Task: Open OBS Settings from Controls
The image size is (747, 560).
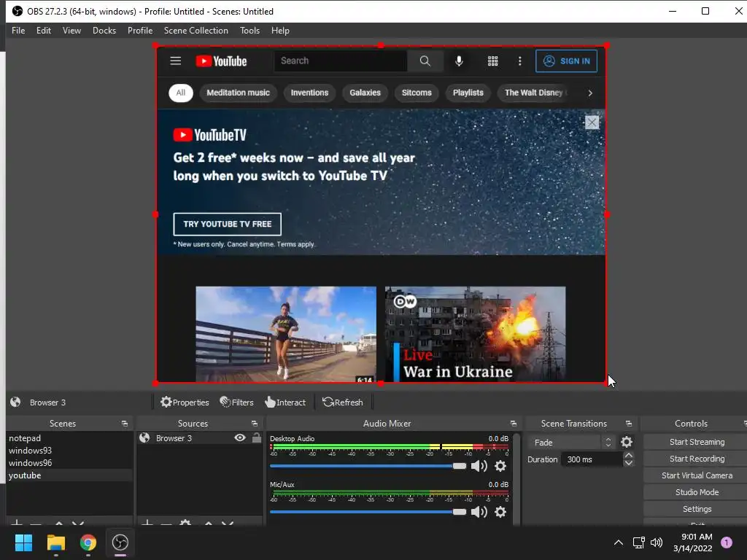Action: [x=697, y=509]
